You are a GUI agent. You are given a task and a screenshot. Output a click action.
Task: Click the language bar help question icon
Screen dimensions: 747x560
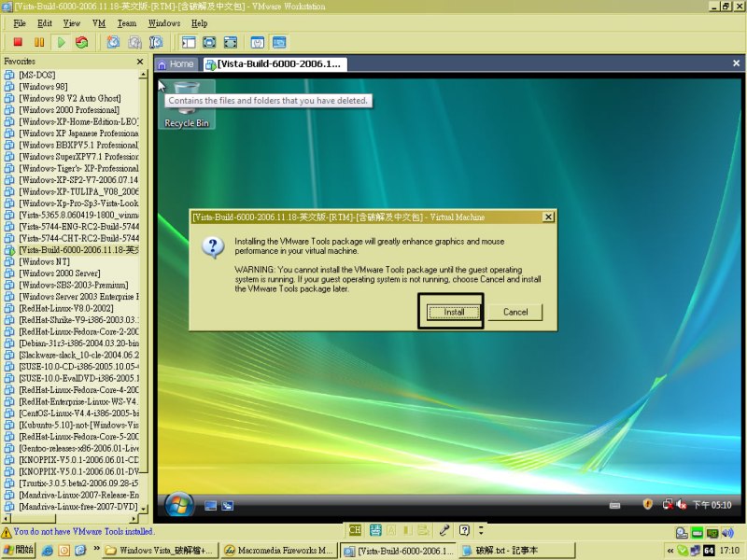[464, 530]
